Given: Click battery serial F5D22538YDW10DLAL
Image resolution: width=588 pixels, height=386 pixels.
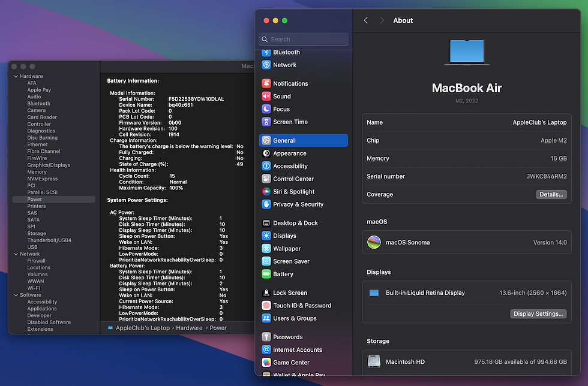Looking at the screenshot, I should point(196,99).
